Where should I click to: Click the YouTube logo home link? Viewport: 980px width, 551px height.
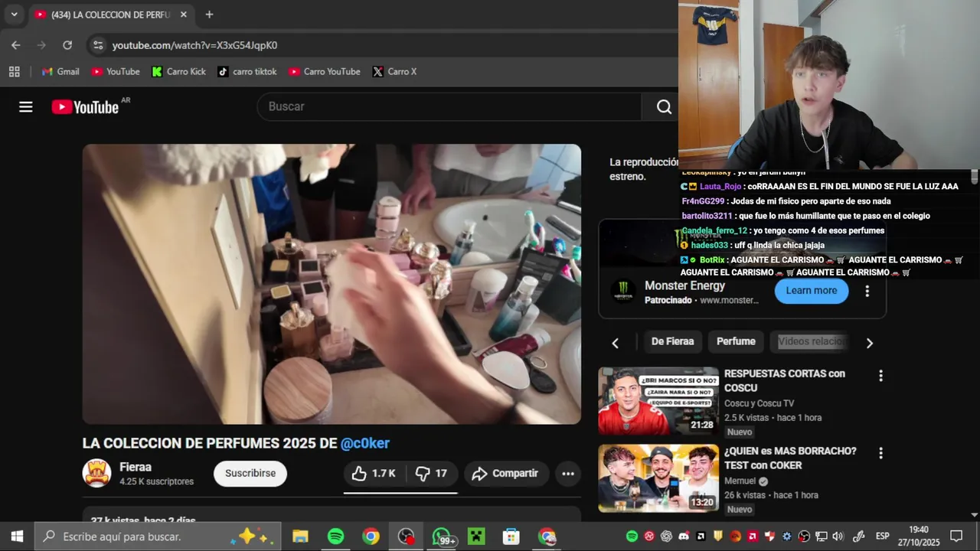(85, 107)
